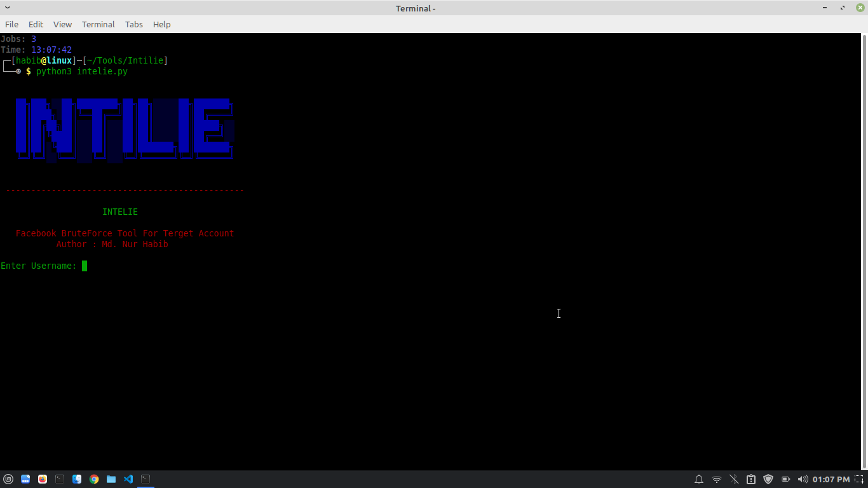Click the "Enter Username:" prompt text

point(39,266)
